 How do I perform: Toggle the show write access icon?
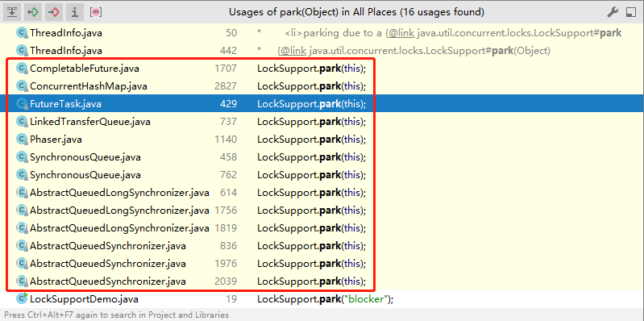click(54, 12)
